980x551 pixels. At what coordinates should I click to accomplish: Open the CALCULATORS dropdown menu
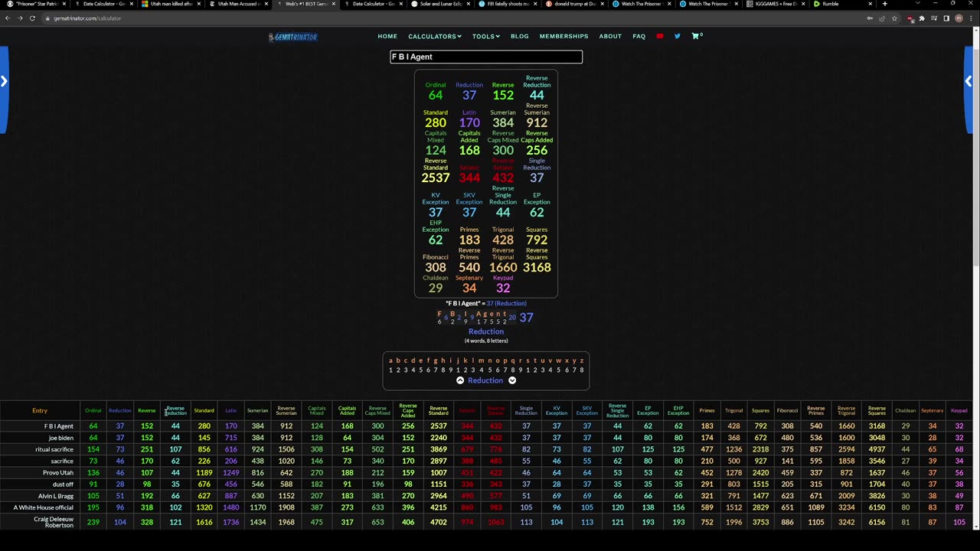click(x=435, y=36)
